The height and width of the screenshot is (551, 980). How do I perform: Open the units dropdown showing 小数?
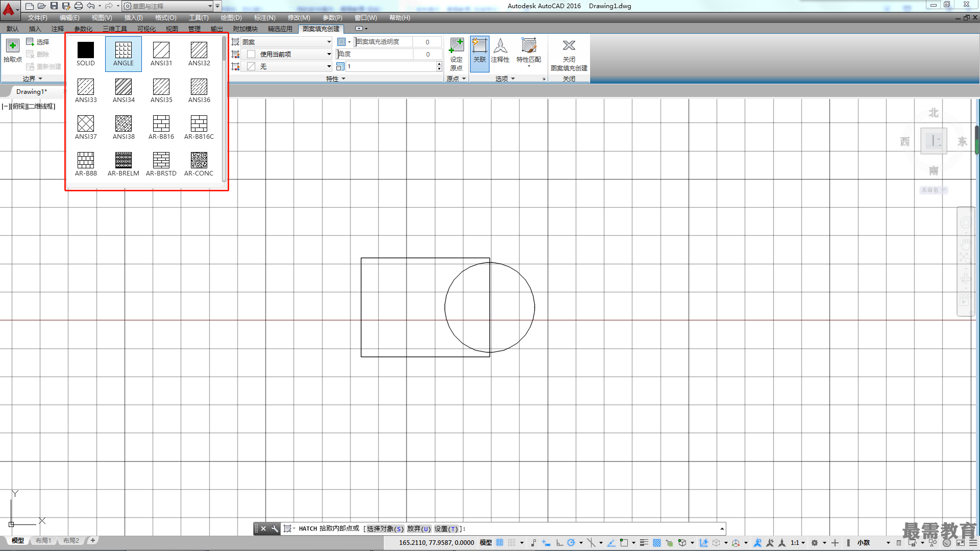(873, 543)
